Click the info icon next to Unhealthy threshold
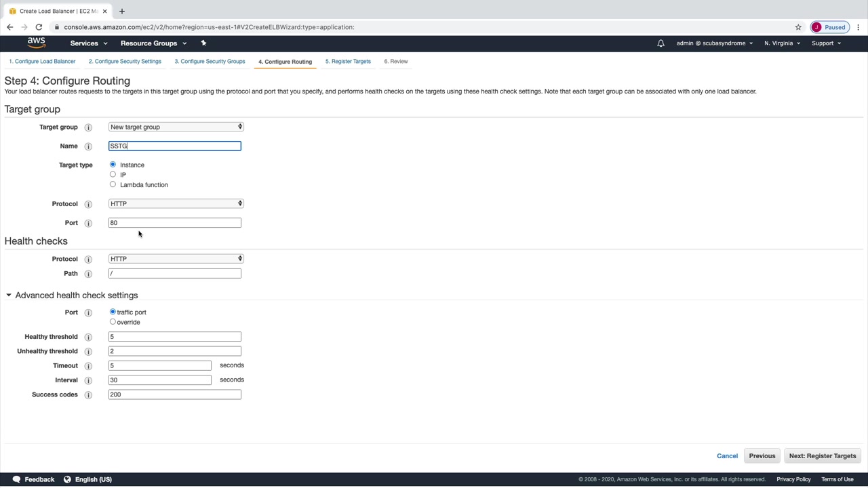868x488 pixels. (x=88, y=351)
